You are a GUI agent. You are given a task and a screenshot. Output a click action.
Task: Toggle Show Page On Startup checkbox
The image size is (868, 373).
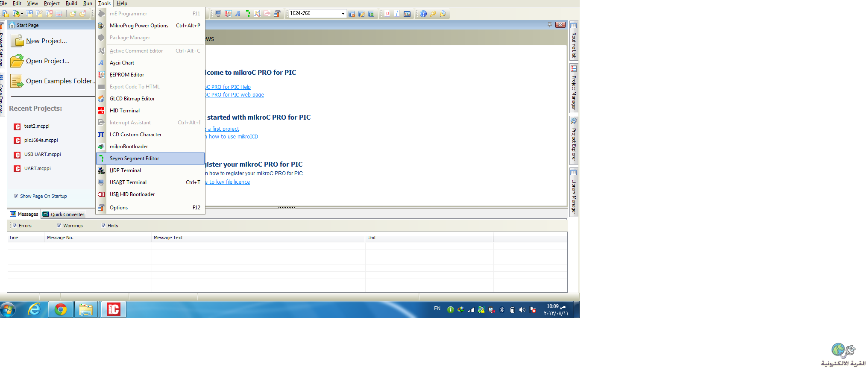click(16, 196)
